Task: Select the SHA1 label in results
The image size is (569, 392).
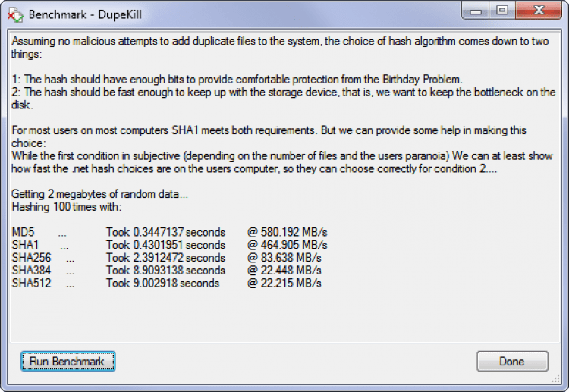Action: [25, 245]
